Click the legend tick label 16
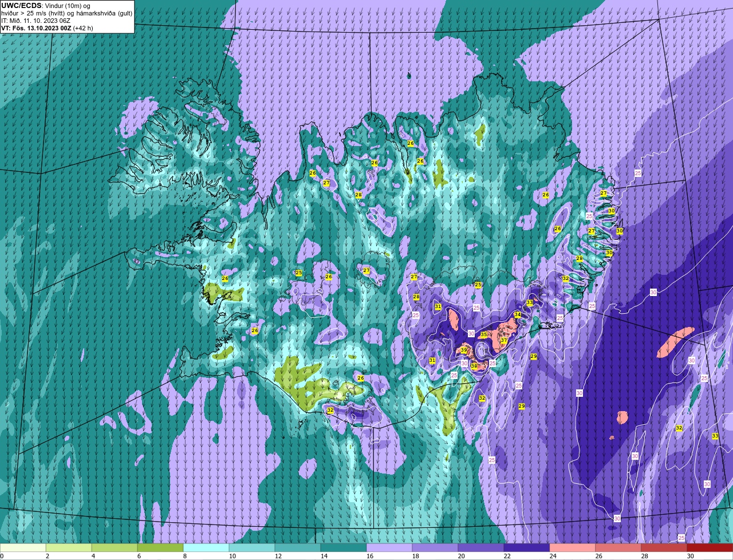Screen dimensions: 733x560 click(x=370, y=556)
